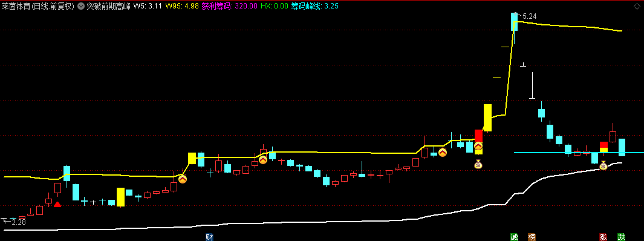
Task: Open the dropdown arrow beside 莱茵体育 title
Action: (80, 6)
